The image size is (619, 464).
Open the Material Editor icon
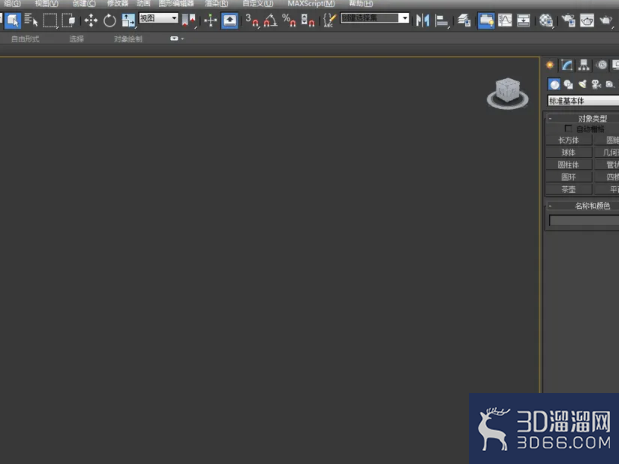(546, 20)
